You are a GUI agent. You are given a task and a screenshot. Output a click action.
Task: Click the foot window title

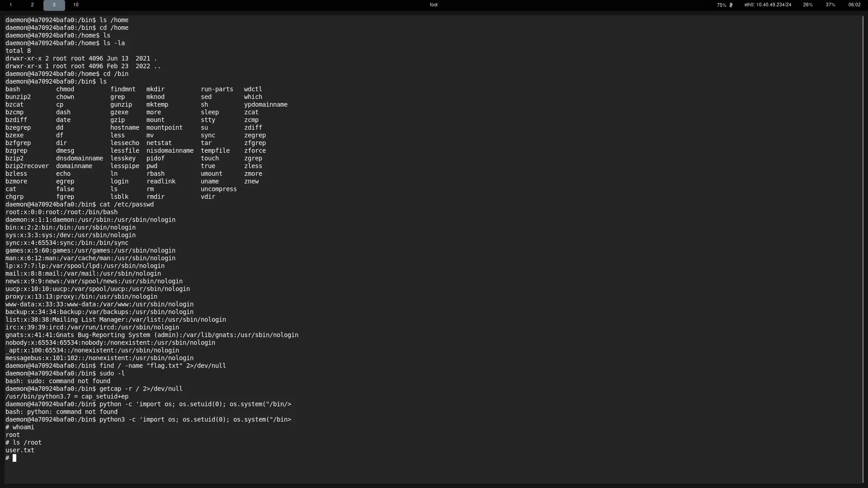434,5
